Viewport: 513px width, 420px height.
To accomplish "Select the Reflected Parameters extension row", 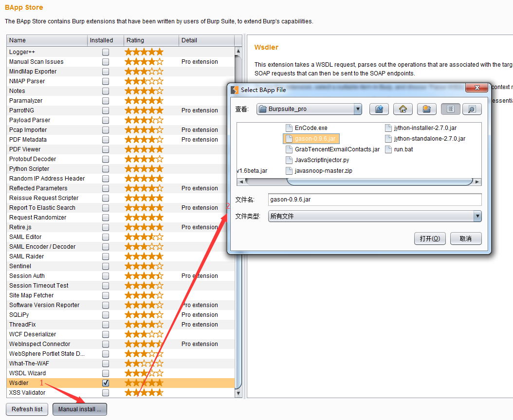I will point(120,188).
